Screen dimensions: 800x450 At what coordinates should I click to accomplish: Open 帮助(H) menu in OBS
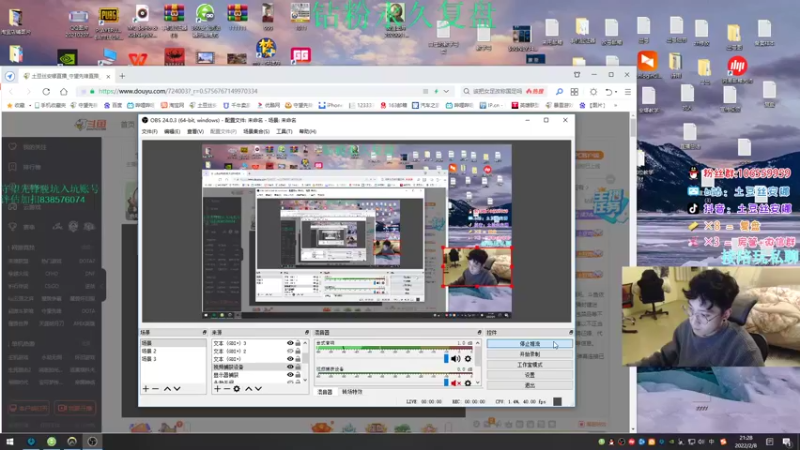pyautogui.click(x=308, y=132)
